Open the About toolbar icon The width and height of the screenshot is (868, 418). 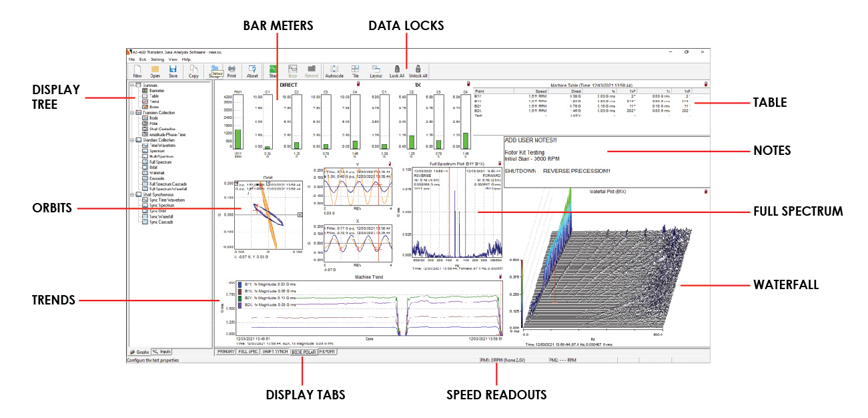pyautogui.click(x=252, y=71)
